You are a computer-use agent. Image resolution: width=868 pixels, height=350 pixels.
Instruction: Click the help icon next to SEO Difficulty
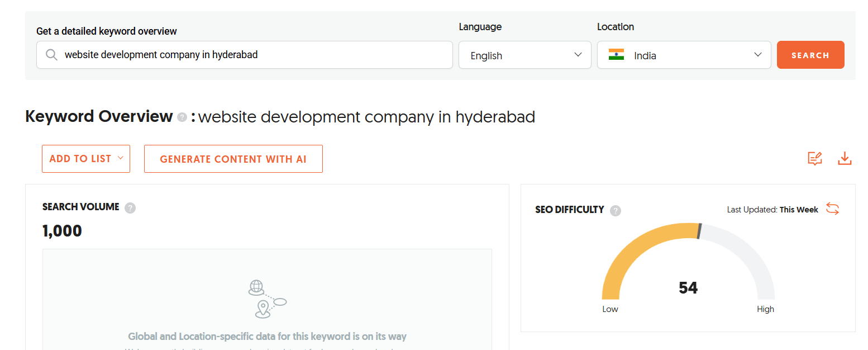point(616,211)
